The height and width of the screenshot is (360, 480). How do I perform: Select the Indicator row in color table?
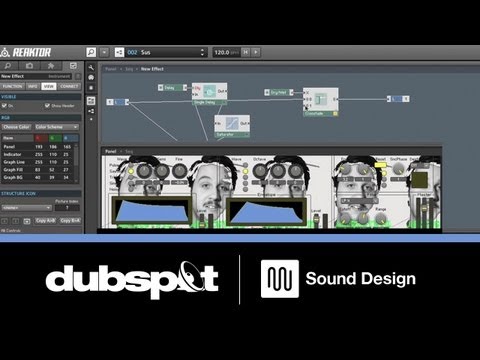(38, 154)
